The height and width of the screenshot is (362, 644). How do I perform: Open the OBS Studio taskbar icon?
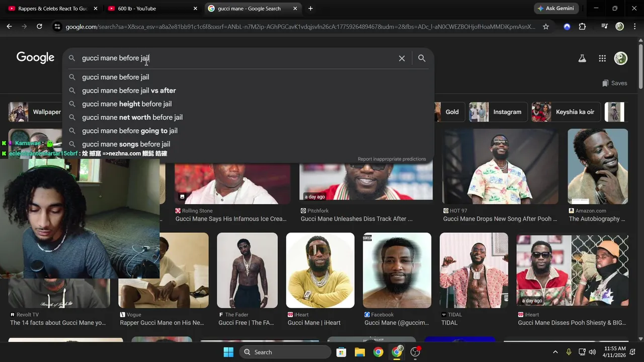pyautogui.click(x=416, y=352)
